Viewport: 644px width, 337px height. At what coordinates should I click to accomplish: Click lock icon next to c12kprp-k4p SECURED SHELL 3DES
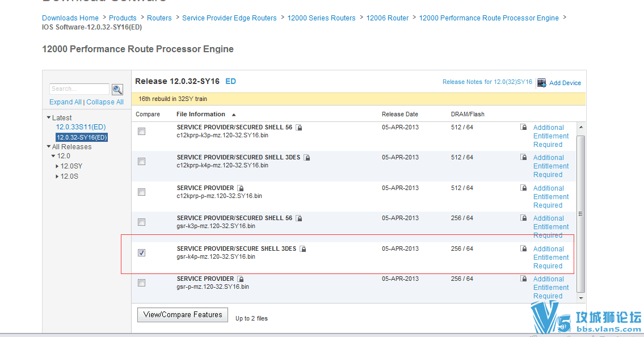(307, 158)
